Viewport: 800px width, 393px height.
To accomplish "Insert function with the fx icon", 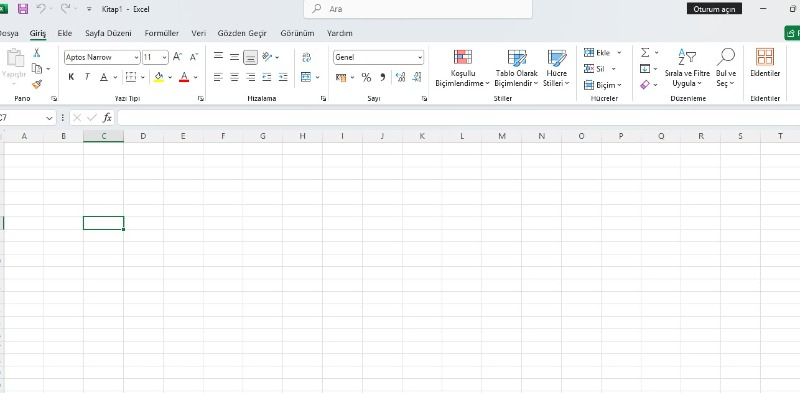I will click(107, 118).
